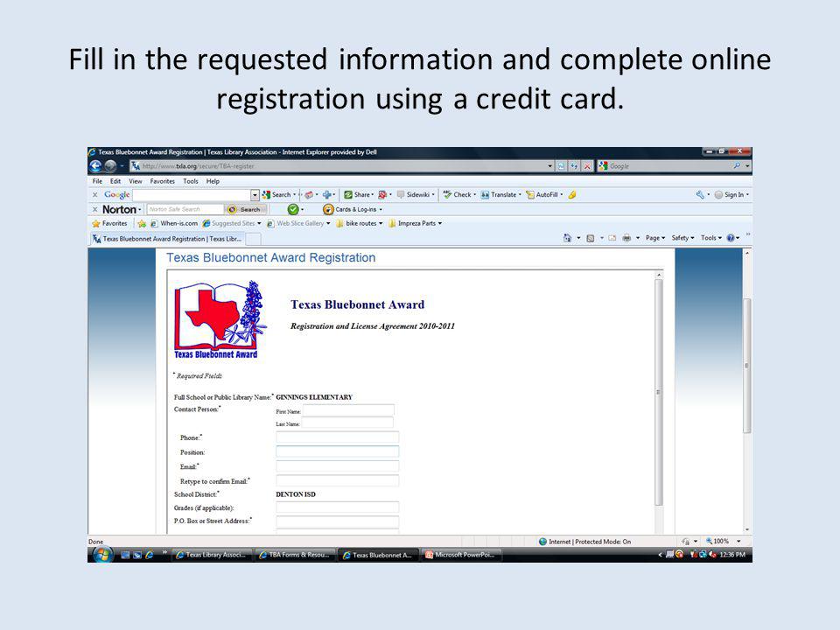Click the Norton green checkmark safe icon
The image size is (840, 630).
click(293, 209)
